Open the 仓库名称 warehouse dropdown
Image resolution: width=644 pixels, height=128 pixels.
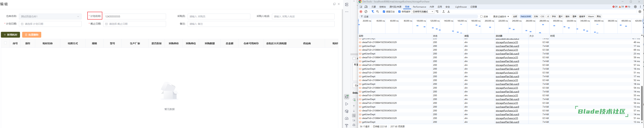pos(50,16)
